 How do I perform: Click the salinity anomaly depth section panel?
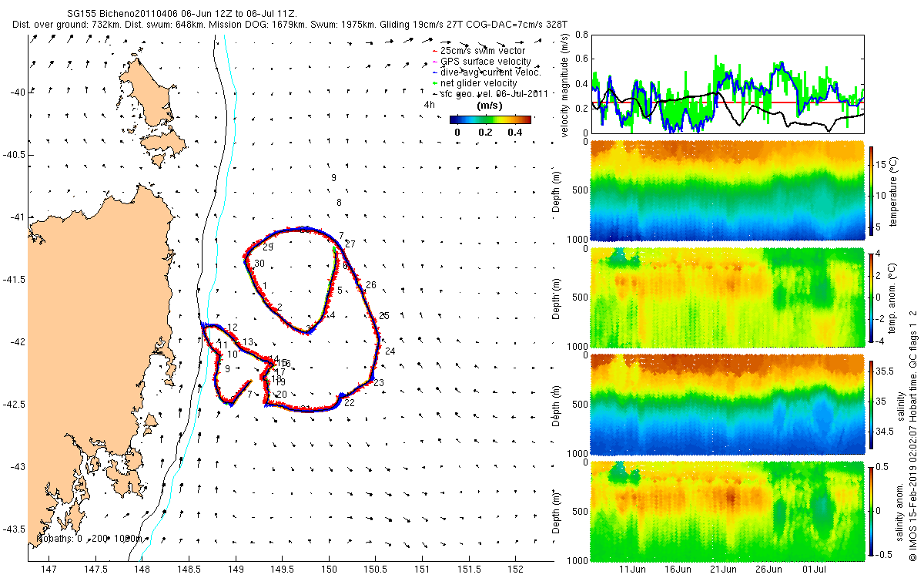coord(728,509)
